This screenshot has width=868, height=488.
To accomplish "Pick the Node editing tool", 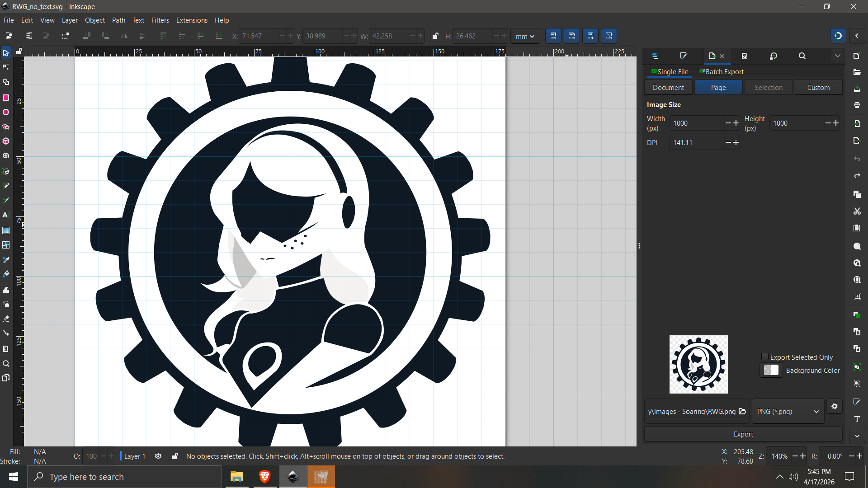I will [6, 68].
